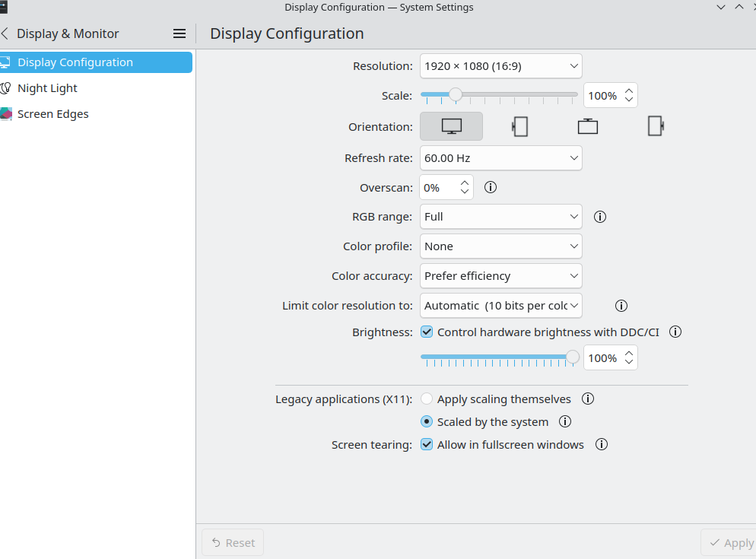Screen dimensions: 756x559
Task: Show color resolution info icon
Action: click(x=621, y=306)
